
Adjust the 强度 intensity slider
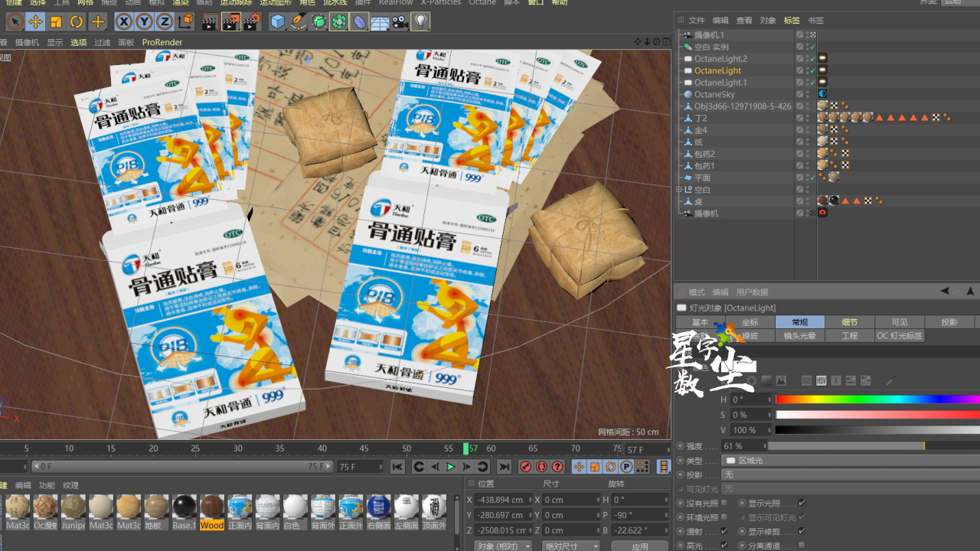point(874,445)
